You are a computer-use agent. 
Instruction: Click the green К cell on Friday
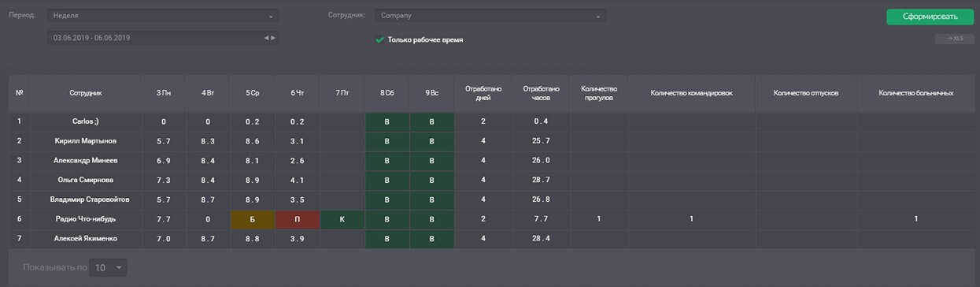pyautogui.click(x=342, y=219)
